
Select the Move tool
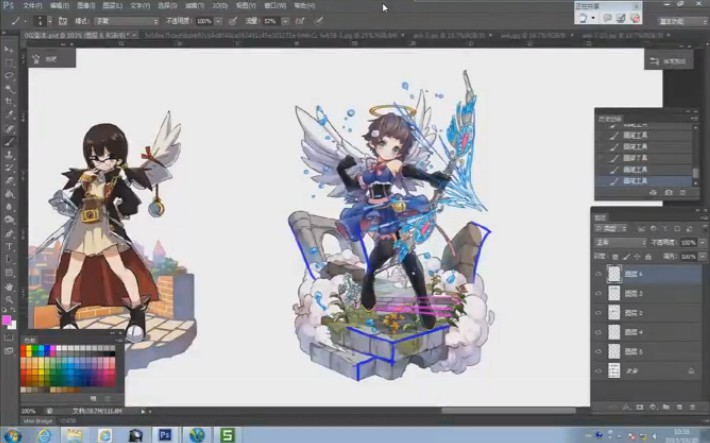click(9, 49)
